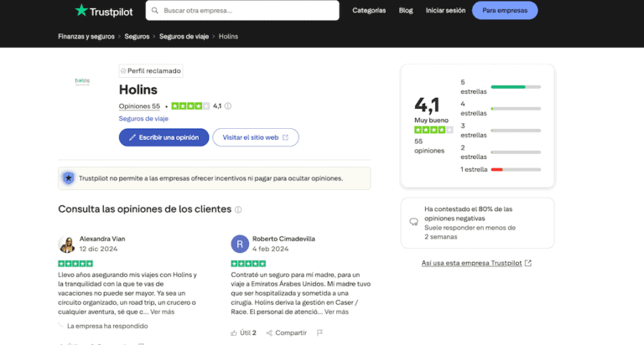Click the Para empresas button
Screen dimensions: 644x345
[x=505, y=10]
